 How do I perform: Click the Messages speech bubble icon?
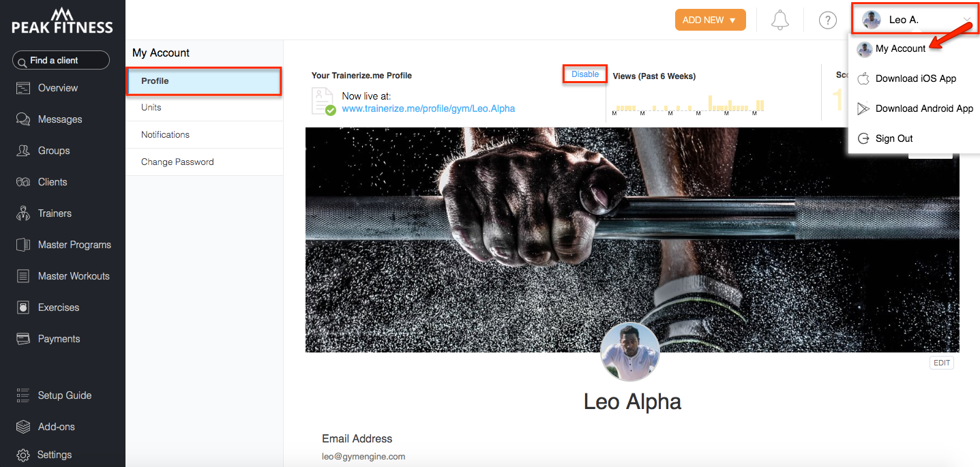click(x=23, y=119)
